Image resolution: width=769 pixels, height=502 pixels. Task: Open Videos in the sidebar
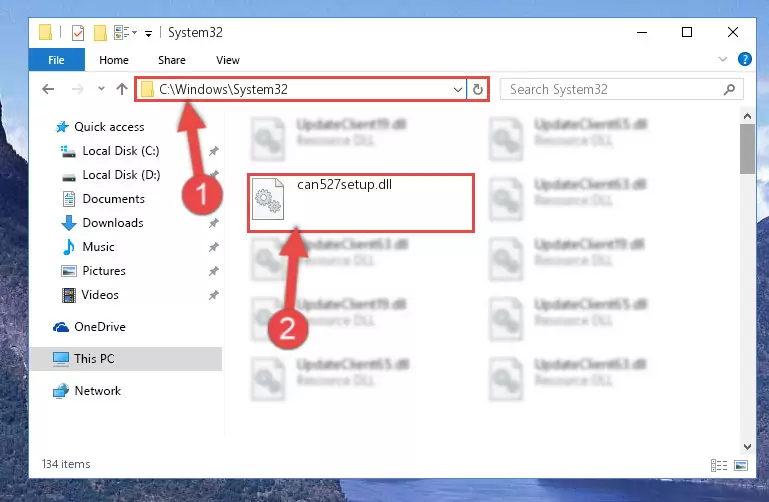click(x=100, y=295)
